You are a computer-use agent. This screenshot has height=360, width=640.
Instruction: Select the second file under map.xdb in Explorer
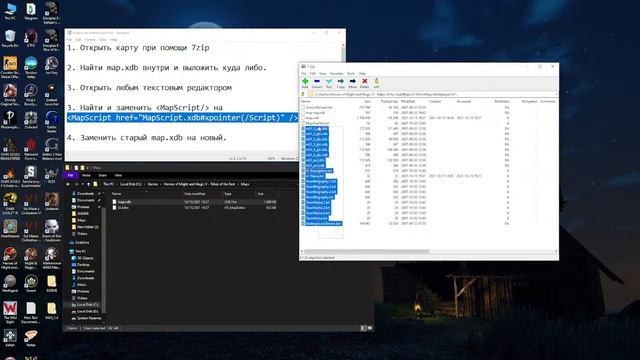[195, 208]
